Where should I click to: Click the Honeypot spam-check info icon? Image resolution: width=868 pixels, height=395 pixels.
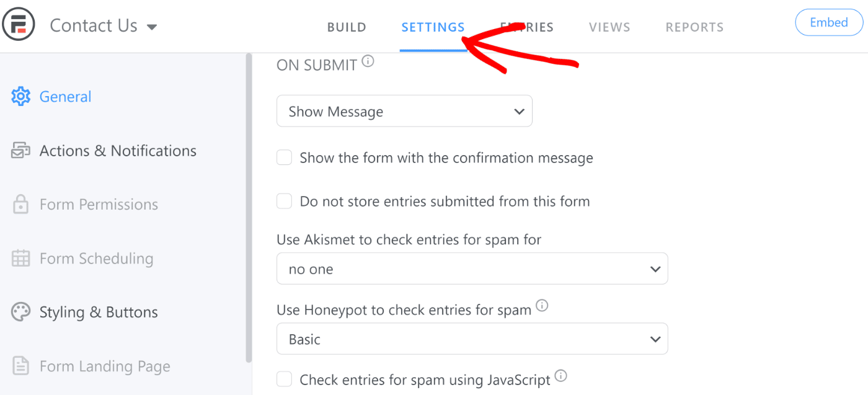[x=542, y=305]
